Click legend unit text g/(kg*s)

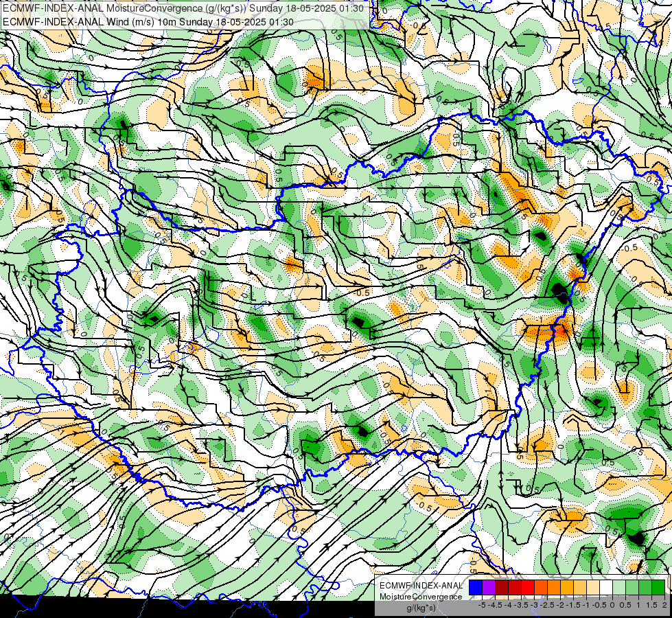click(x=421, y=608)
